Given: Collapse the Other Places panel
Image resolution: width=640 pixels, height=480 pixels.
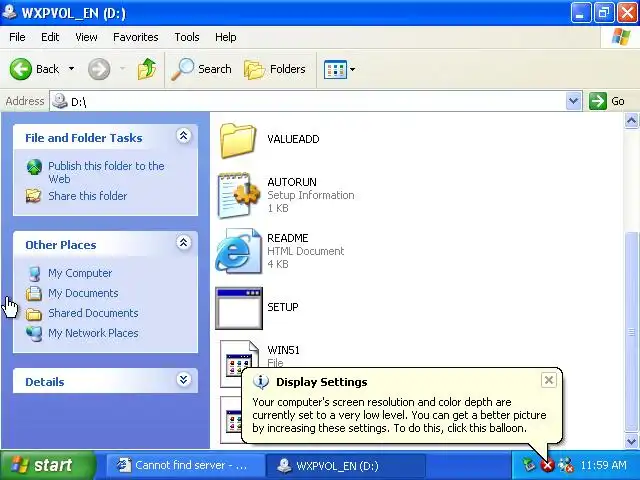Looking at the screenshot, I should 184,243.
